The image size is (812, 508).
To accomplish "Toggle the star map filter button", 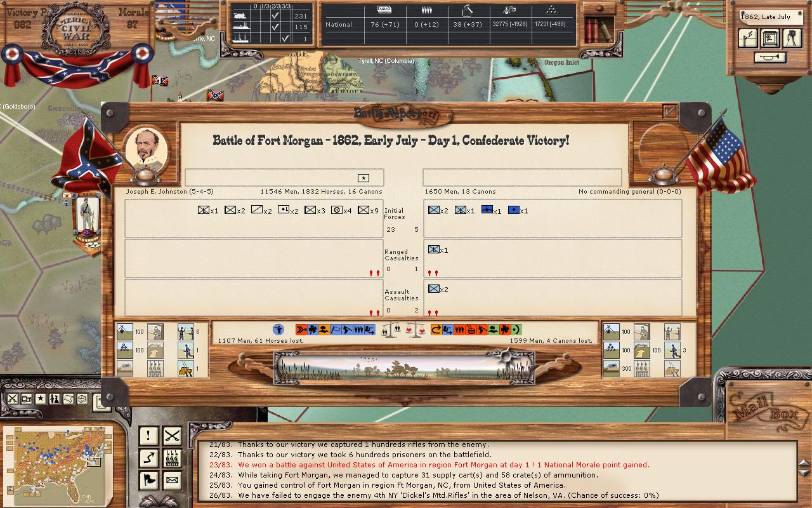I will [x=41, y=399].
